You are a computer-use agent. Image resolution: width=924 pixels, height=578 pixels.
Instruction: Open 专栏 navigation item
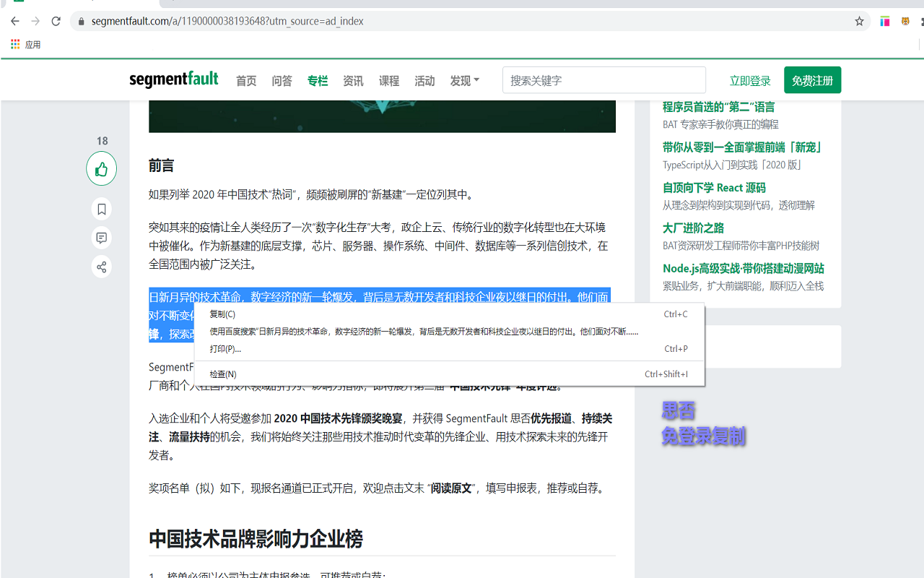point(318,81)
